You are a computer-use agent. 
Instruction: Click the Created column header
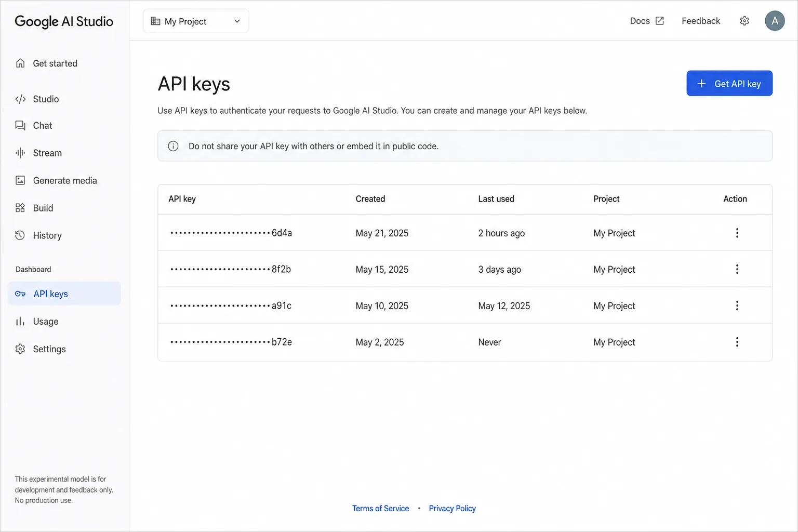(x=370, y=199)
